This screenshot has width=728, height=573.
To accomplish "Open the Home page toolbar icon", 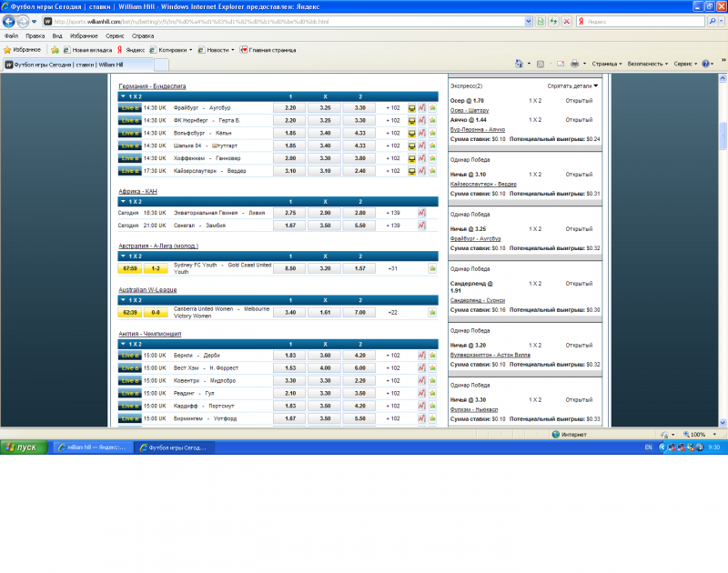I will click(x=519, y=64).
